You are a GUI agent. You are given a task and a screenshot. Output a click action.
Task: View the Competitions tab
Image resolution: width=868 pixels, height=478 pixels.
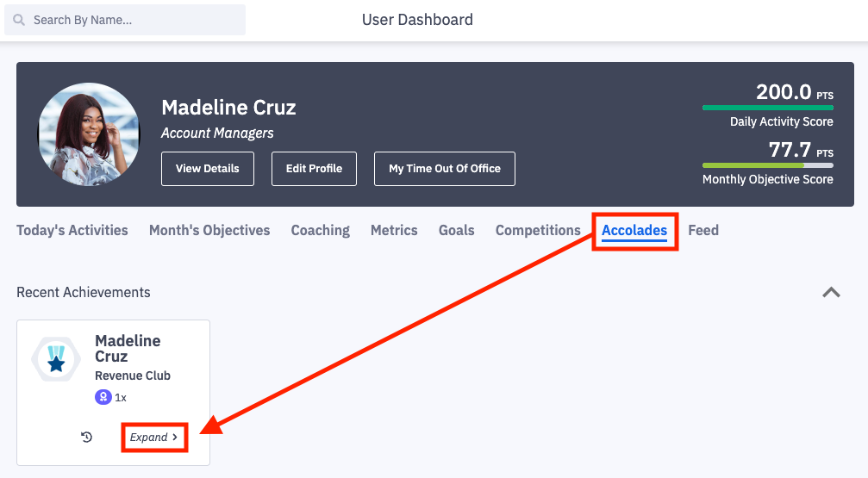click(538, 231)
